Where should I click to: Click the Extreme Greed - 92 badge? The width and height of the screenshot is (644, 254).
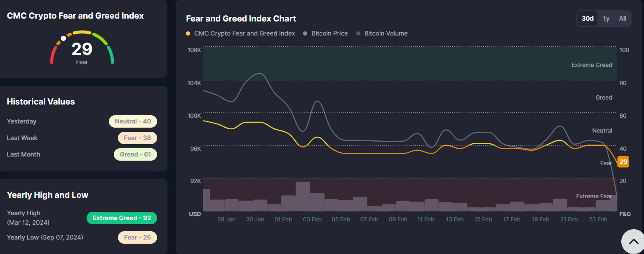122,218
